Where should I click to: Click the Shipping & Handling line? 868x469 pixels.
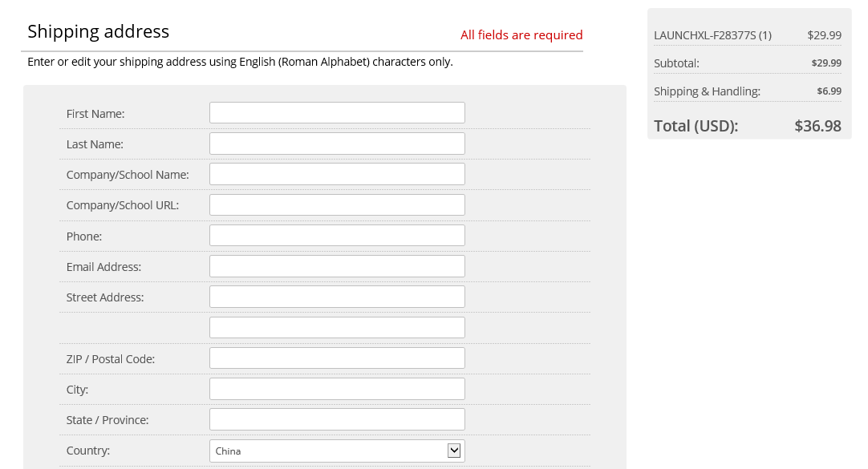(707, 91)
